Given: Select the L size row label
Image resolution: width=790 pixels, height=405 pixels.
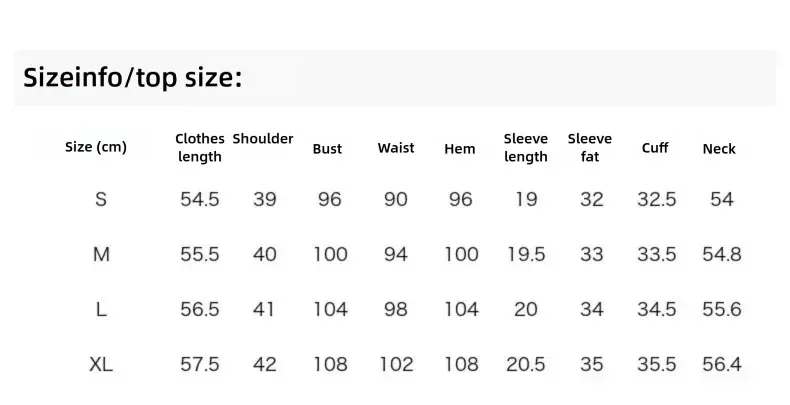Looking at the screenshot, I should click(101, 309).
